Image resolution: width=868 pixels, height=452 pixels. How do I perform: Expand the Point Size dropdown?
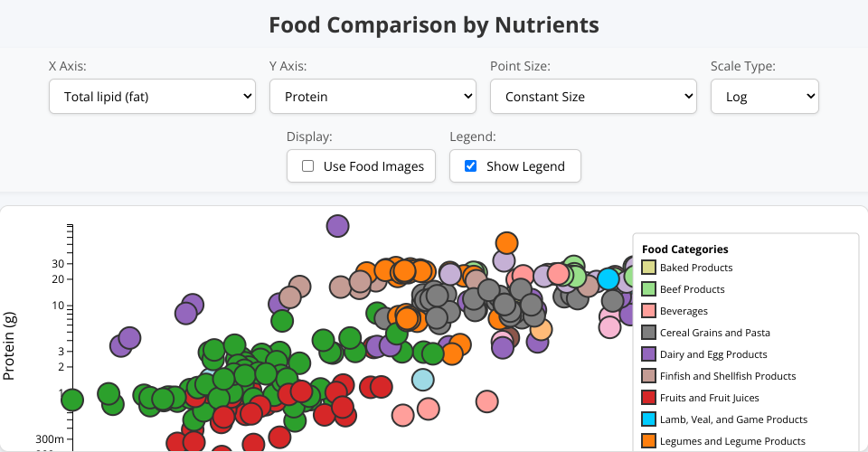[x=593, y=97]
